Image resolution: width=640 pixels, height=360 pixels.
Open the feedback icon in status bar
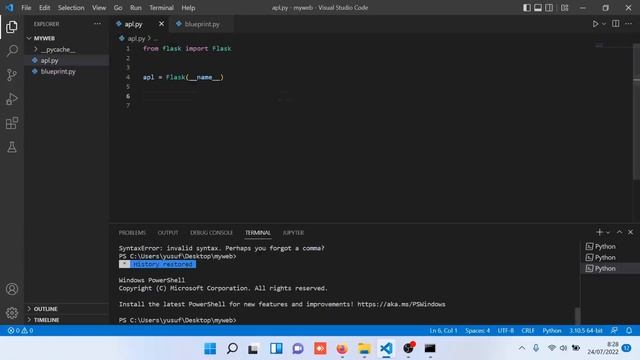(614, 331)
